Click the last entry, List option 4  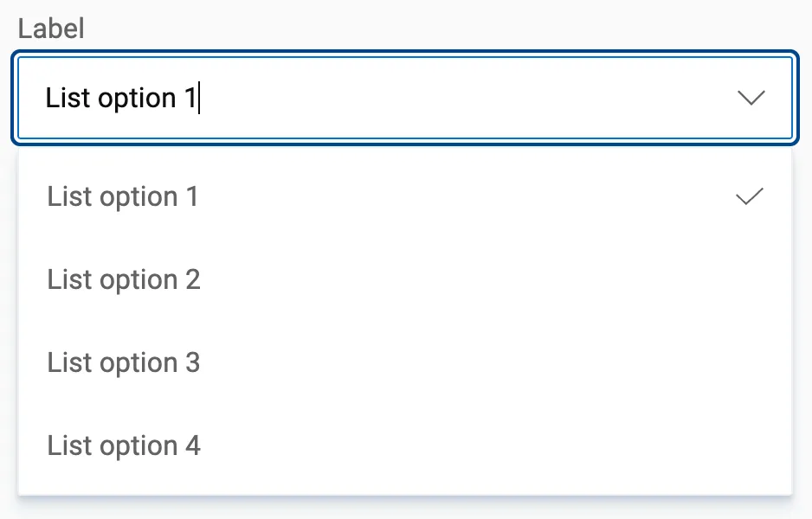click(x=124, y=446)
